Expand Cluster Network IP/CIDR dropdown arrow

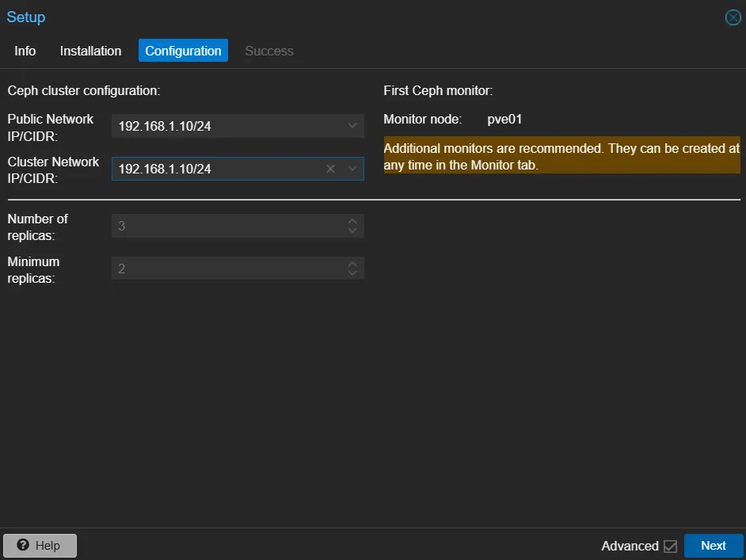(x=352, y=169)
